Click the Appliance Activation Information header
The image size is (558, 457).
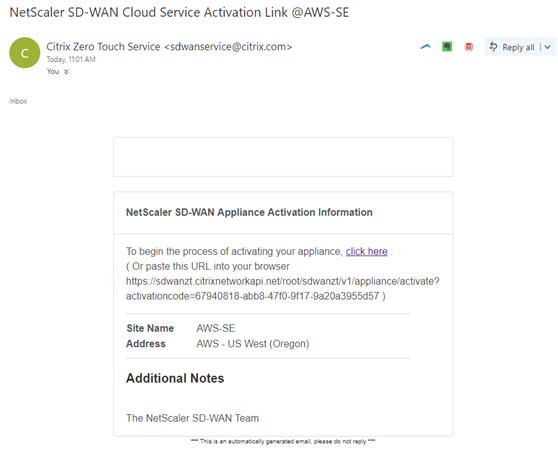click(x=249, y=212)
